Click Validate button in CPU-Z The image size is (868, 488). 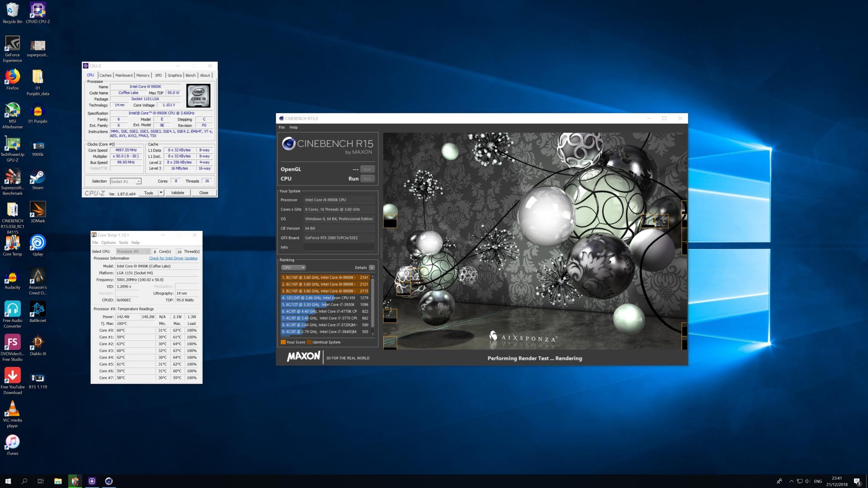coord(177,193)
